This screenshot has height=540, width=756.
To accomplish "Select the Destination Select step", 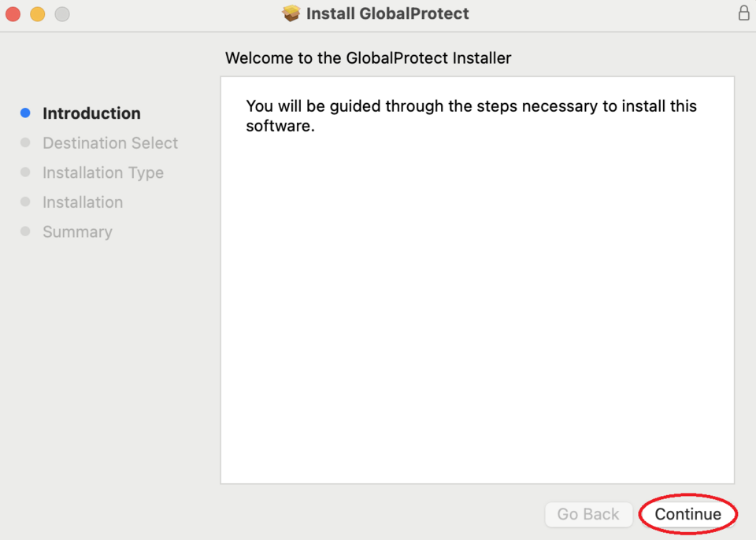I will pos(110,143).
